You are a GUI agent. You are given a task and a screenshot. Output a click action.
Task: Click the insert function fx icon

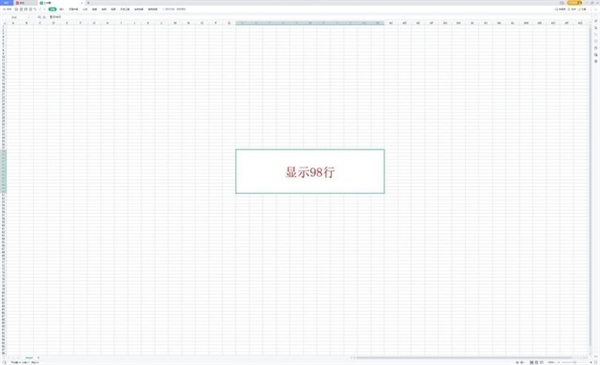tap(44, 17)
